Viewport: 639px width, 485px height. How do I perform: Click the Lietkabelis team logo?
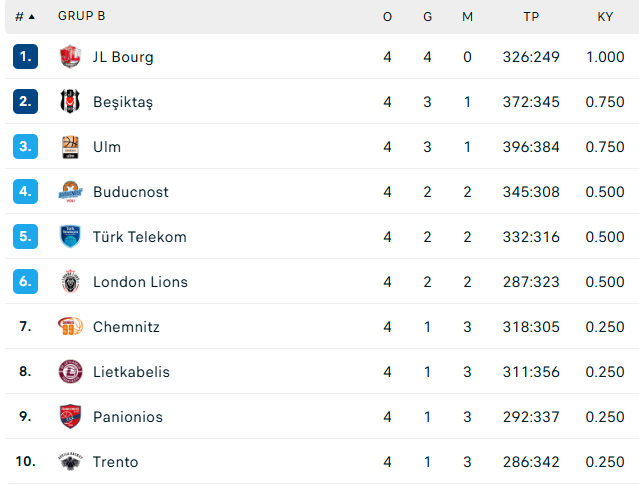point(70,372)
